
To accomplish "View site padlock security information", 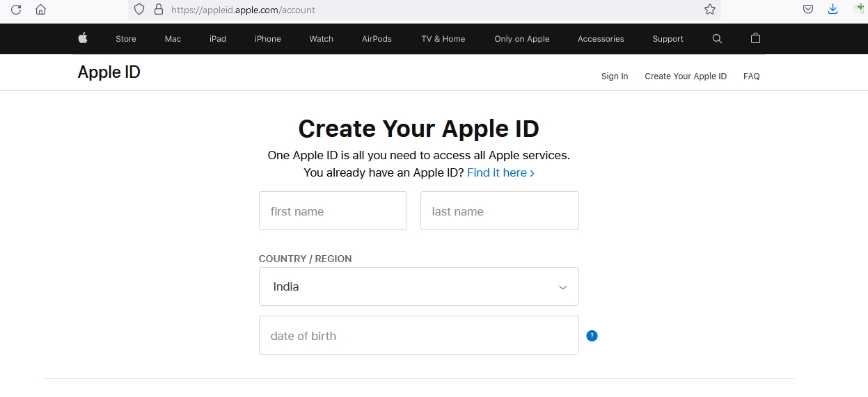I will [x=159, y=10].
